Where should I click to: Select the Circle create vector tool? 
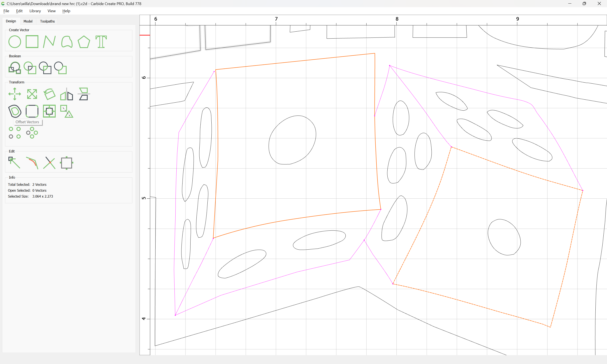(x=15, y=42)
